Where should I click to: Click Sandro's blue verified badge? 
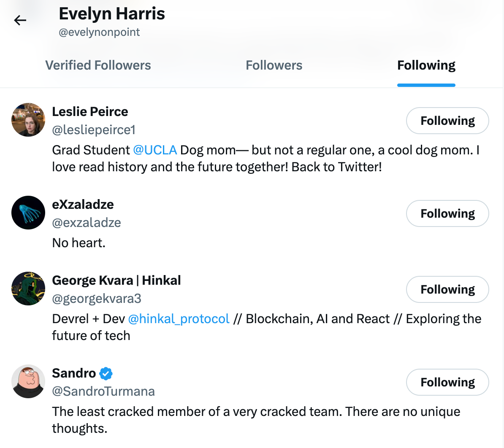[106, 373]
